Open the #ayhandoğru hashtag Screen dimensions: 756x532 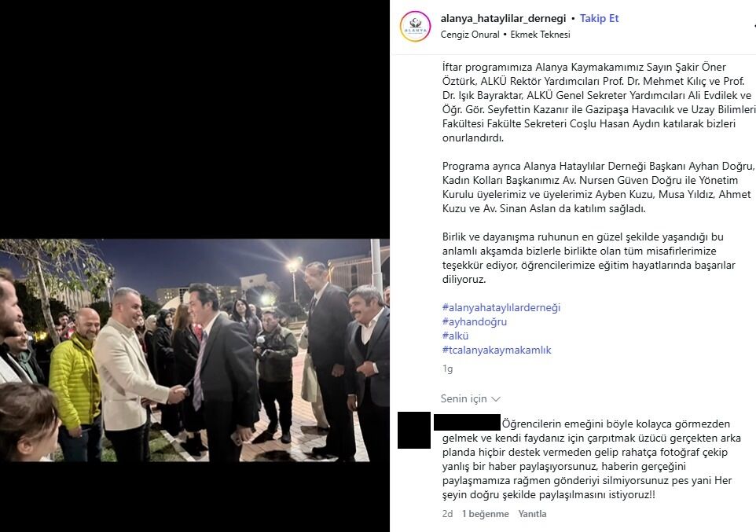point(475,321)
